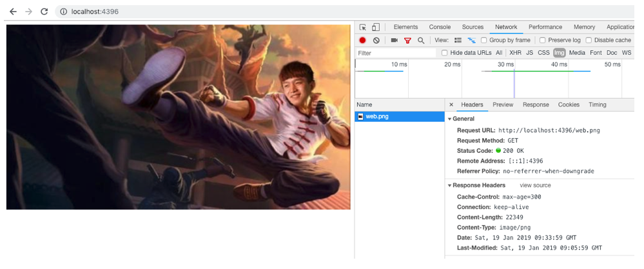Click the kicking fighter image on the page
This screenshot has width=644, height=269.
click(x=179, y=117)
